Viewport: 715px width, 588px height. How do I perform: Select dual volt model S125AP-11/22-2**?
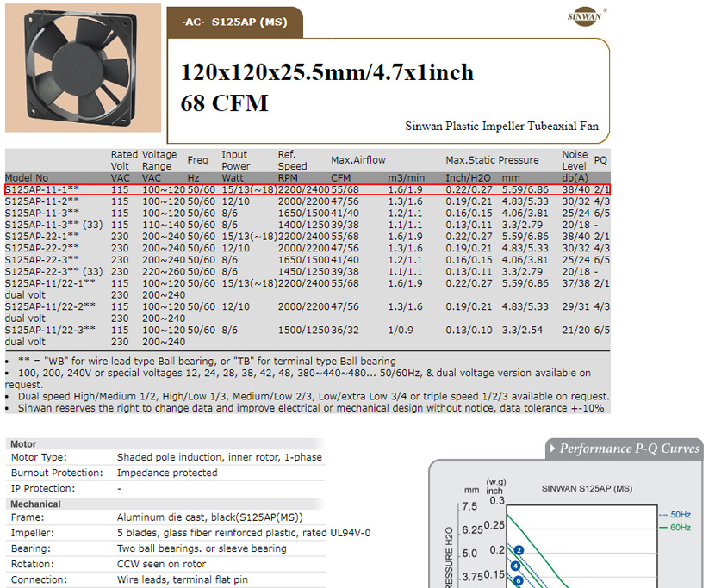[50, 306]
